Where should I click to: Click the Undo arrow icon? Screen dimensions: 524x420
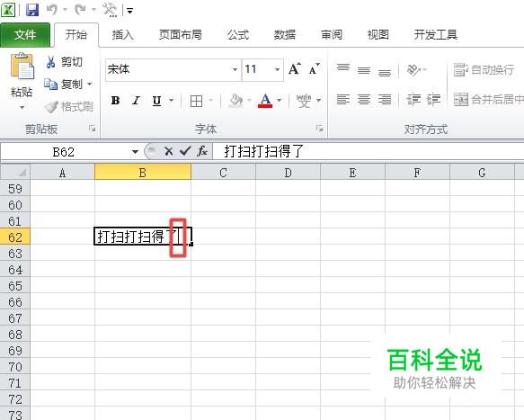click(52, 9)
